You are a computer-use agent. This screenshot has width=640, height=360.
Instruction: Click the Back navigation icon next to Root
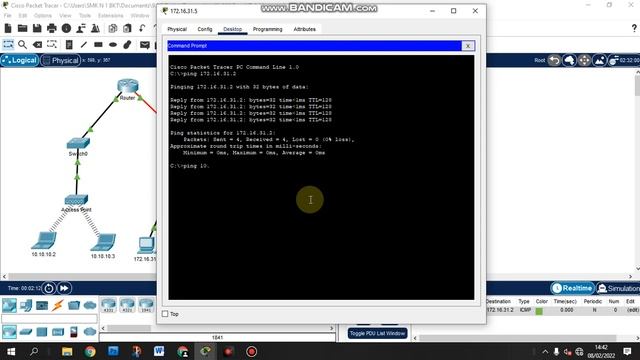pyautogui.click(x=554, y=60)
